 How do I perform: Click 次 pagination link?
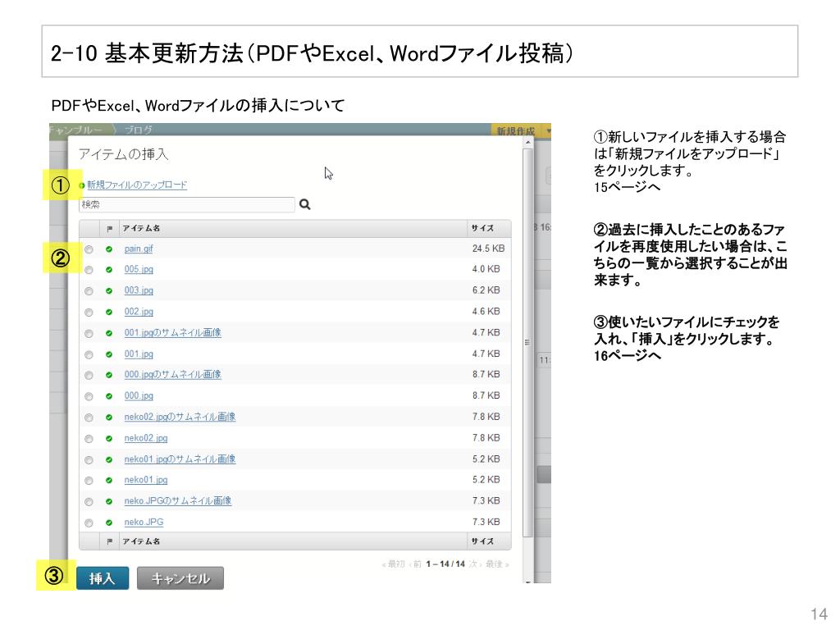[x=475, y=564]
